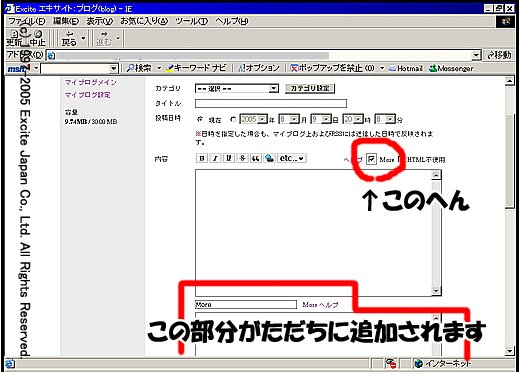The image size is (521, 374).
Task: Insert a link with the globe icon
Action: coord(269,158)
